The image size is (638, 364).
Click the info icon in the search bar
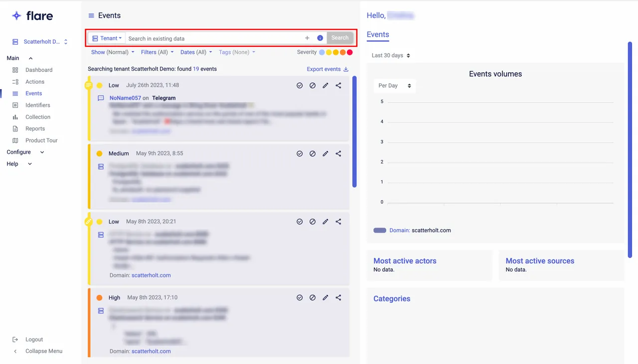[320, 38]
